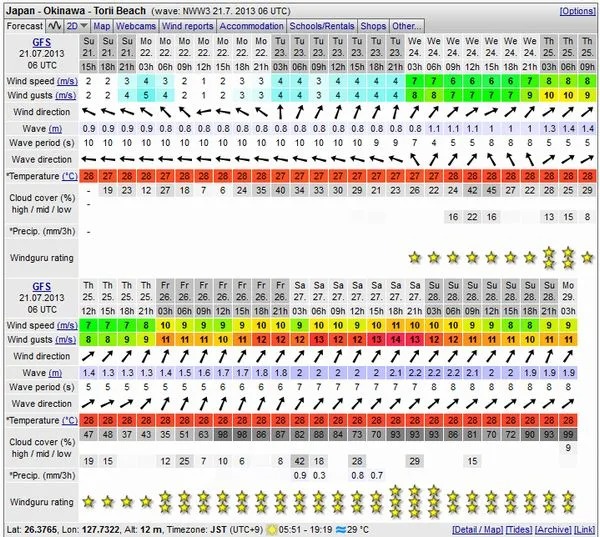Click the [Options] link
This screenshot has height=537, width=600.
[x=577, y=11]
